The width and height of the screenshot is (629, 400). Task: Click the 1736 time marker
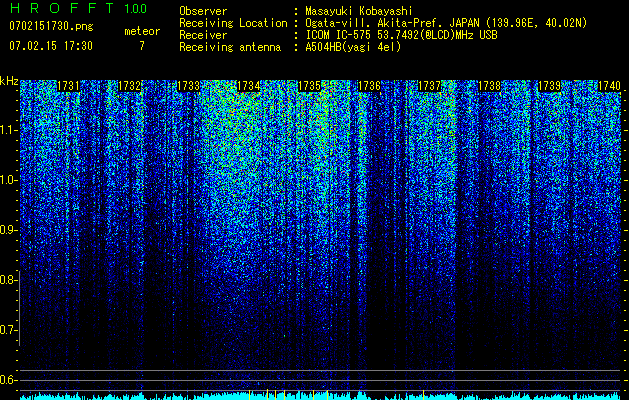click(369, 86)
